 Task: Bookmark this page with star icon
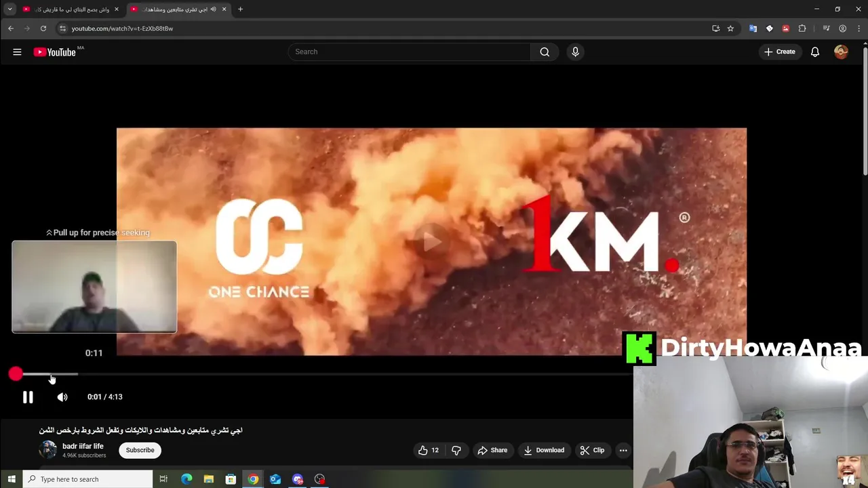pos(730,28)
